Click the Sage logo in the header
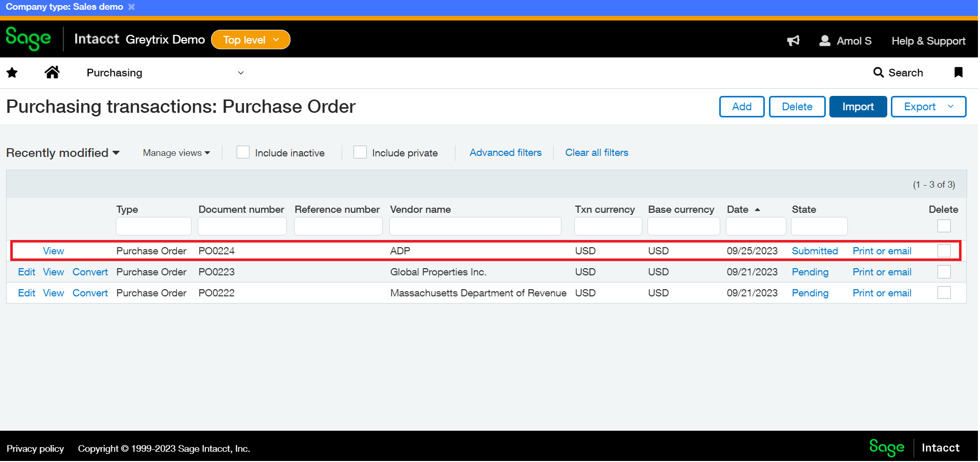This screenshot has height=462, width=980. pyautogui.click(x=28, y=39)
